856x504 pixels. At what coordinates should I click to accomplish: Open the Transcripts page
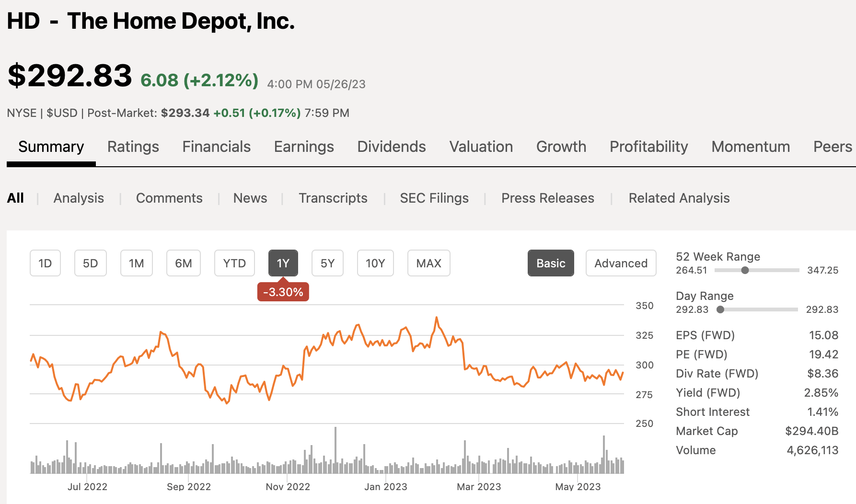click(333, 198)
